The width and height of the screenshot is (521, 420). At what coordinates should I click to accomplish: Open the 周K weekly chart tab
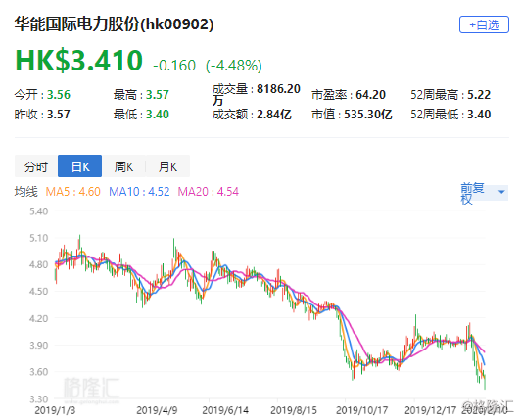(123, 166)
